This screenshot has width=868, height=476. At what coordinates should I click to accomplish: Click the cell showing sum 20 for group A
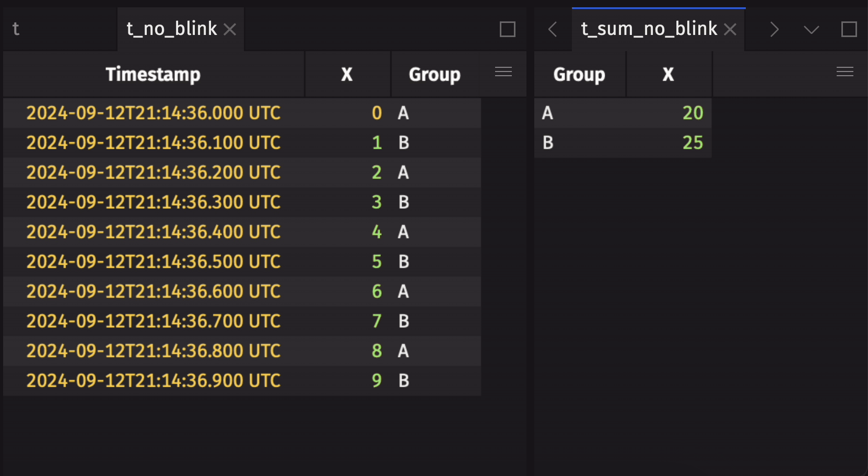click(694, 113)
